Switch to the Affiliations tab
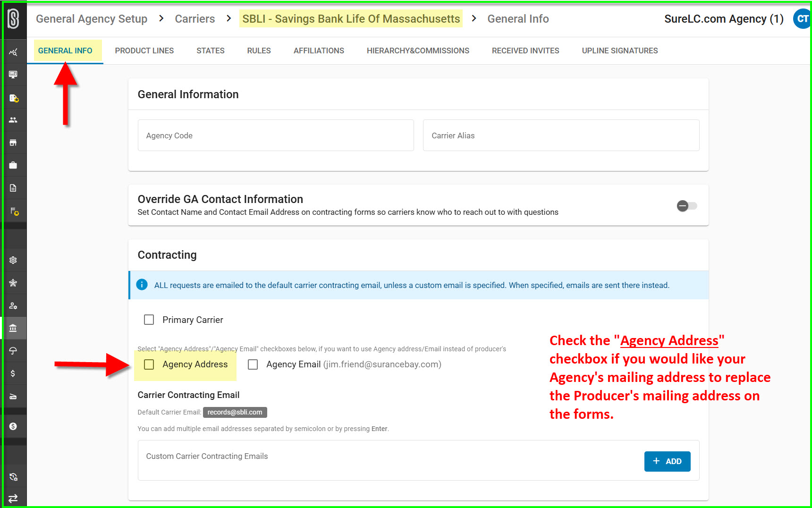The height and width of the screenshot is (508, 812). (x=319, y=51)
